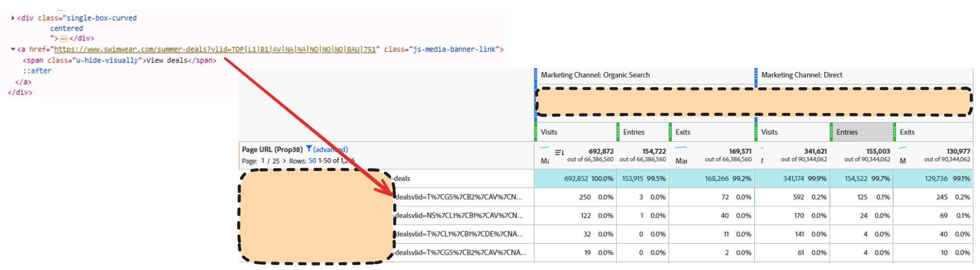
Task: Click the Organic Visits sparkline above the sort icon
Action: click(x=545, y=148)
